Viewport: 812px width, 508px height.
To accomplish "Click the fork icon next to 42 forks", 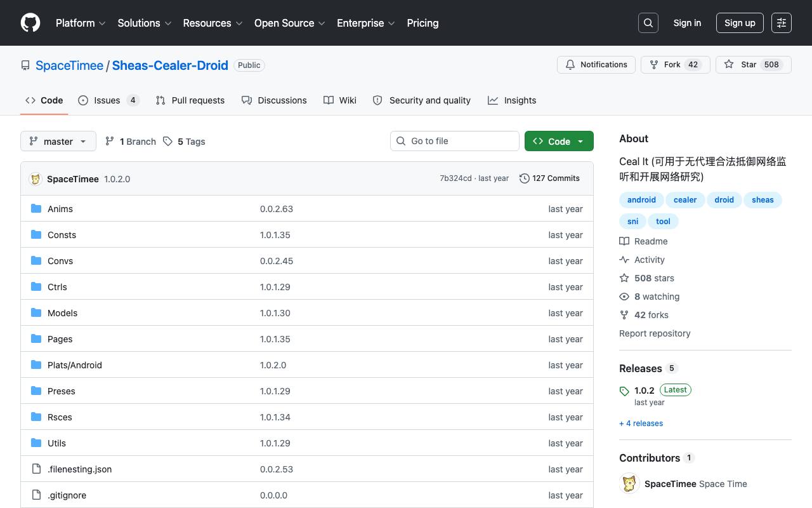I will [x=624, y=315].
